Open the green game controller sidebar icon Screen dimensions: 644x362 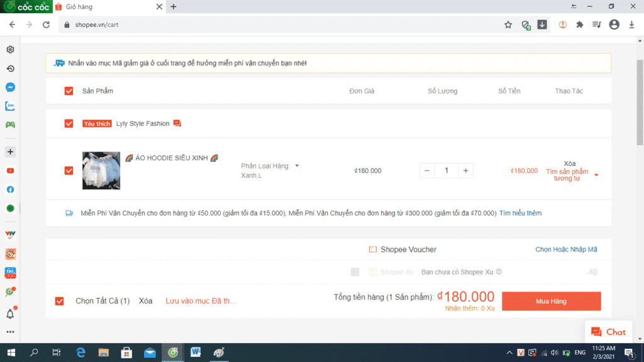(10, 125)
